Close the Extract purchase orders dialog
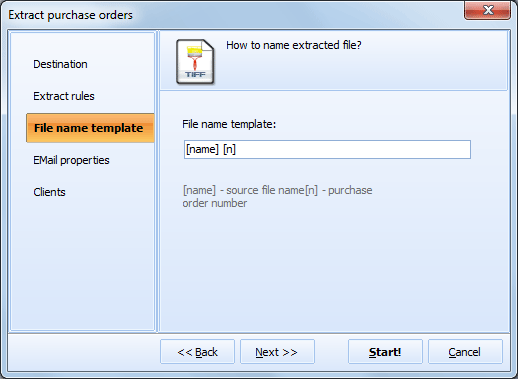 coord(487,10)
